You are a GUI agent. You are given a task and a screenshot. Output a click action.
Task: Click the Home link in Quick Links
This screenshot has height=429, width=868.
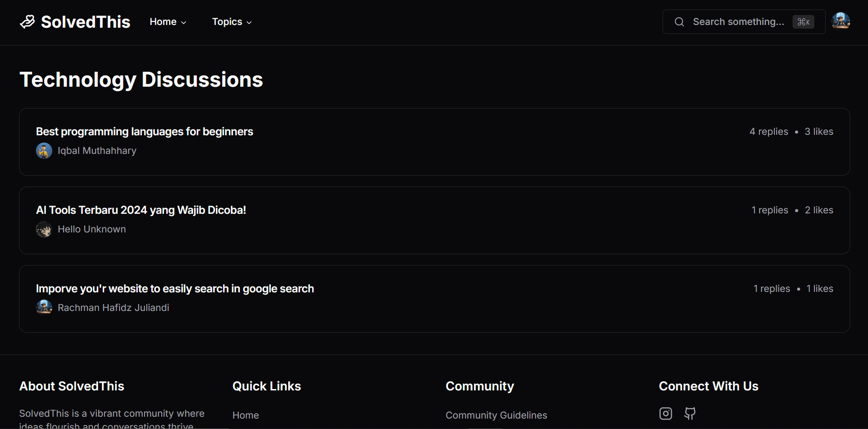pos(245,415)
